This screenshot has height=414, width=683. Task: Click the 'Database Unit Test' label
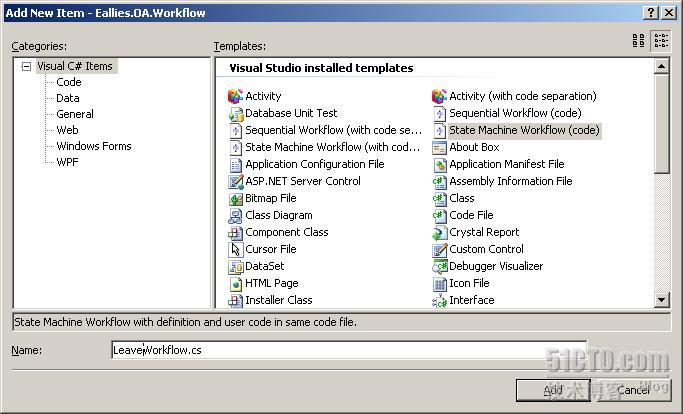[x=291, y=113]
